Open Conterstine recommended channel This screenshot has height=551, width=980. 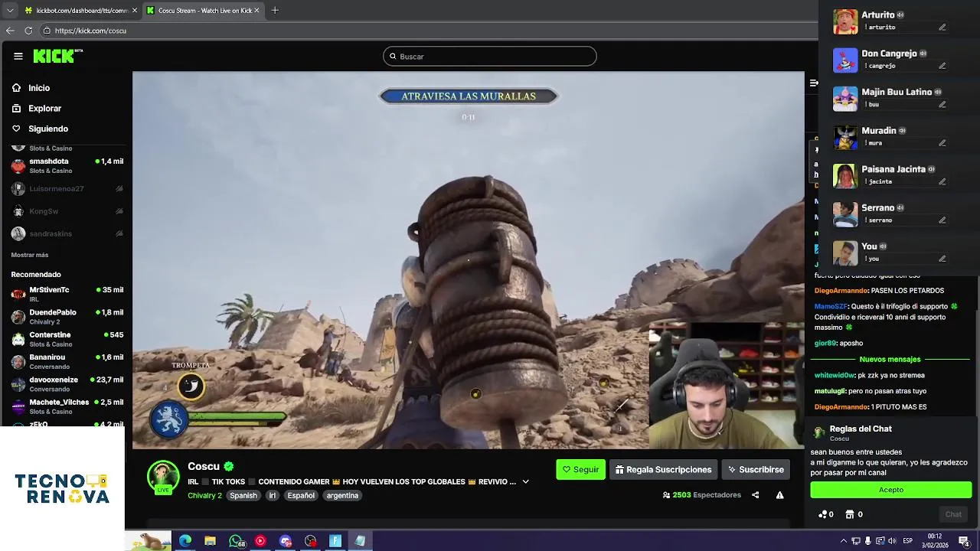tap(67, 338)
